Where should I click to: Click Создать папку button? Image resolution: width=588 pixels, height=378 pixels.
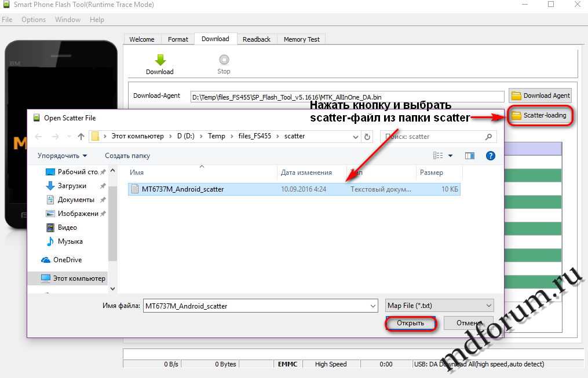[x=127, y=156]
